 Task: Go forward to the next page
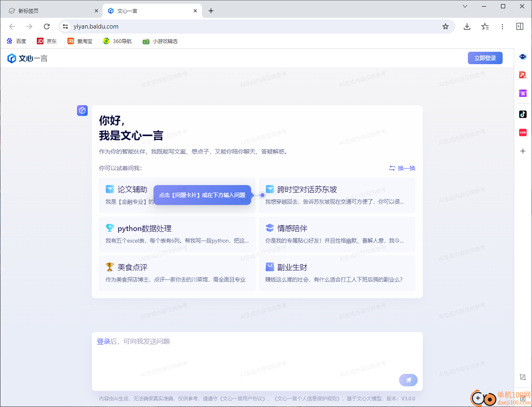click(29, 26)
